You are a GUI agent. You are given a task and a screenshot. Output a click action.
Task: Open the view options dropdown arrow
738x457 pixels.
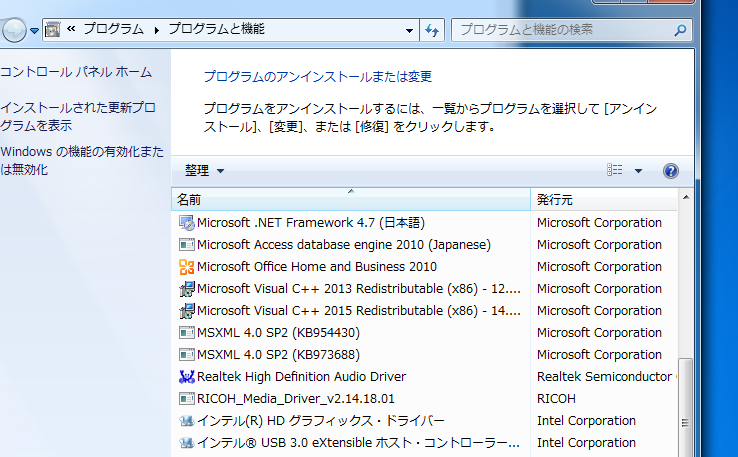pos(638,171)
